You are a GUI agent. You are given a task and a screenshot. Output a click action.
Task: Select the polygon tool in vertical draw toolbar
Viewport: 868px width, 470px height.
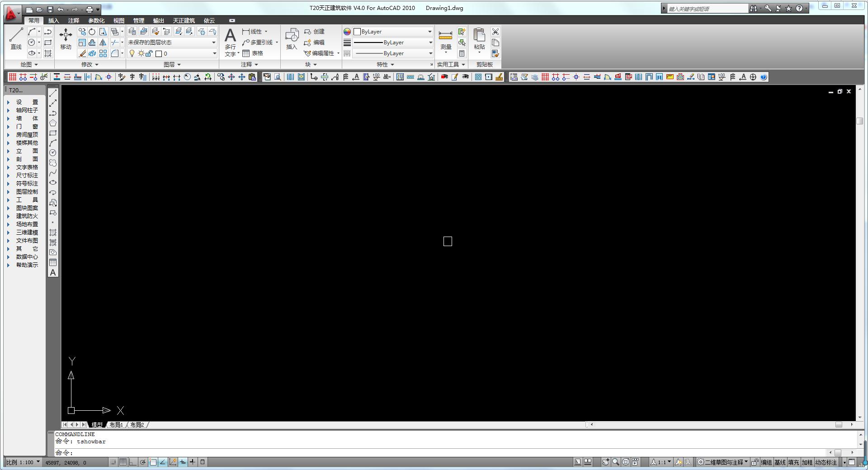53,123
